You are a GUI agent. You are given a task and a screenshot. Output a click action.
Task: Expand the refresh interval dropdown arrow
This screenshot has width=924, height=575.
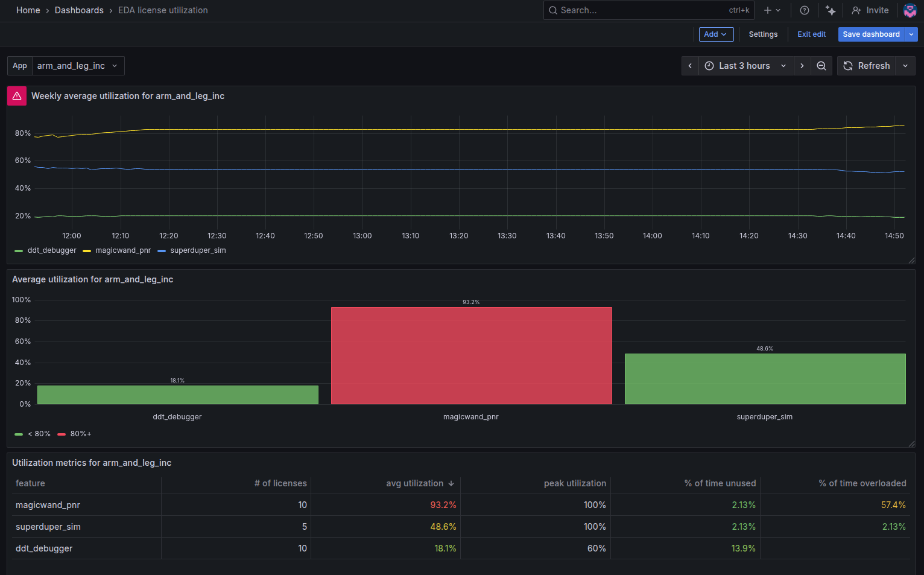[x=905, y=66]
